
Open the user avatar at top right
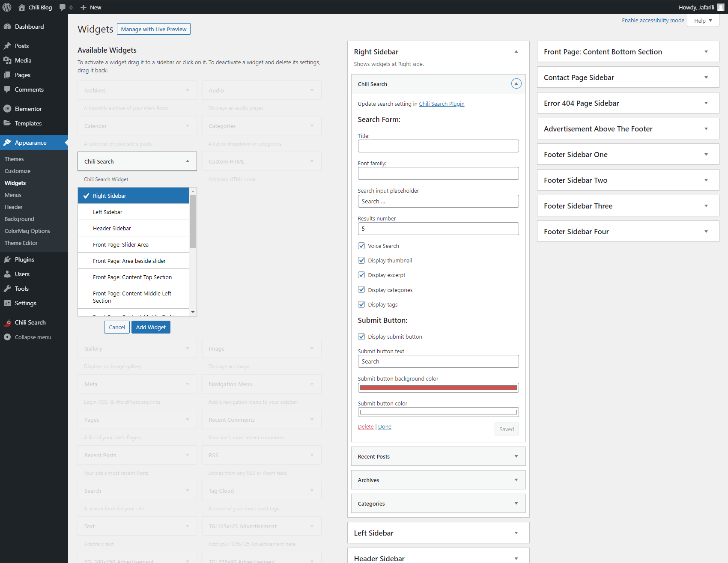point(721,7)
